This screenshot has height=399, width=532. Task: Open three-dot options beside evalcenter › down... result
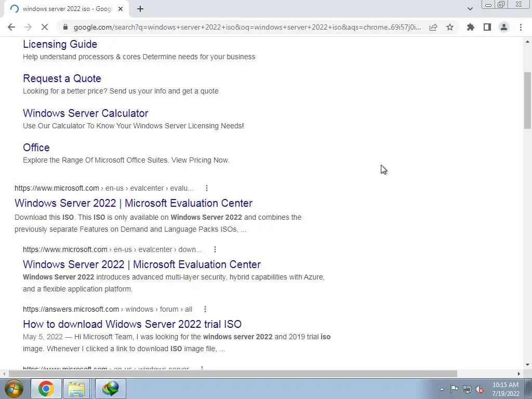[215, 249]
